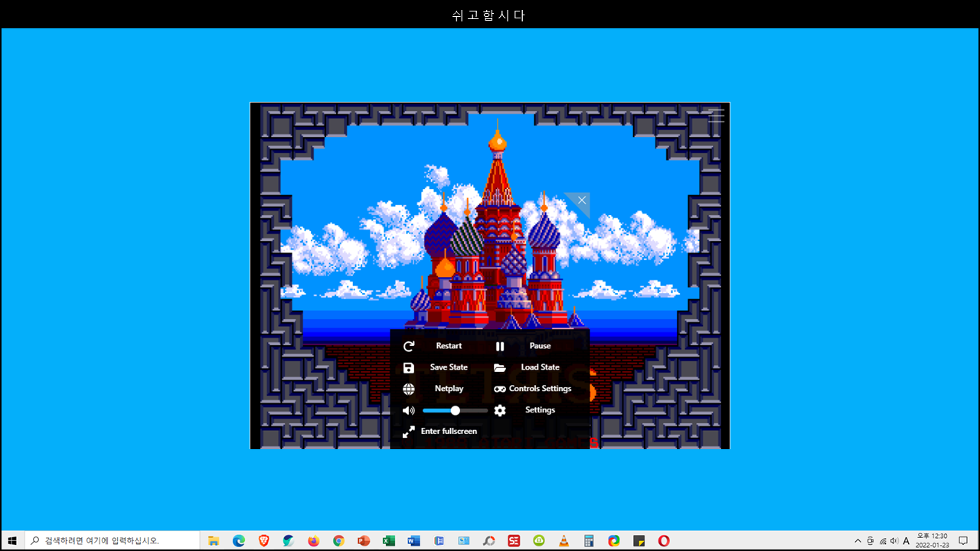
Task: Open Excel from the taskbar
Action: [389, 541]
